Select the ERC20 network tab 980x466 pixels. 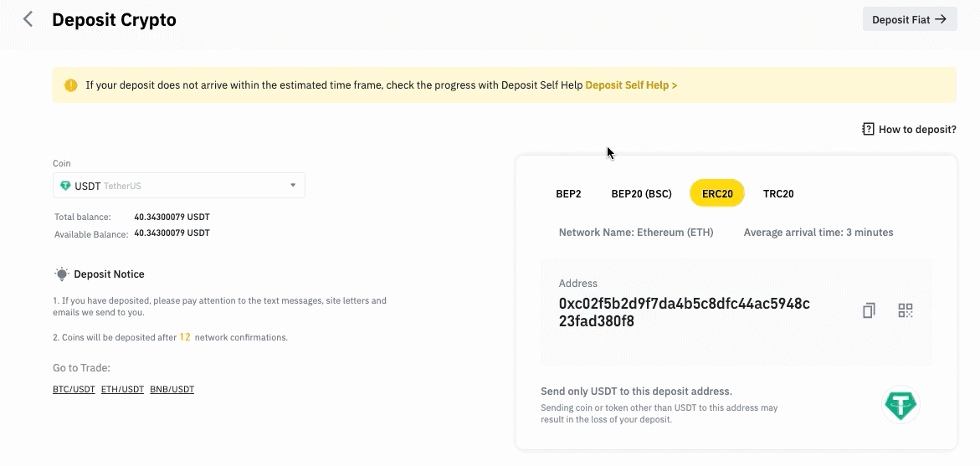pyautogui.click(x=717, y=193)
